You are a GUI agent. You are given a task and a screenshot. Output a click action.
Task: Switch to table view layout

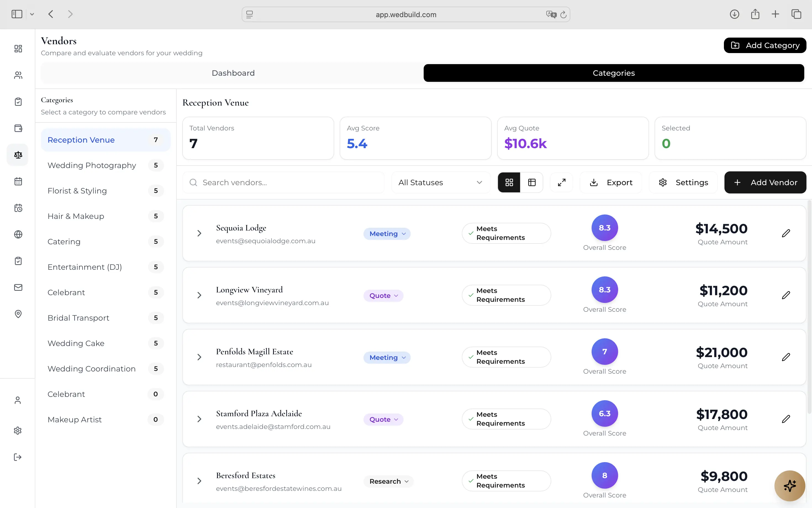(x=532, y=182)
